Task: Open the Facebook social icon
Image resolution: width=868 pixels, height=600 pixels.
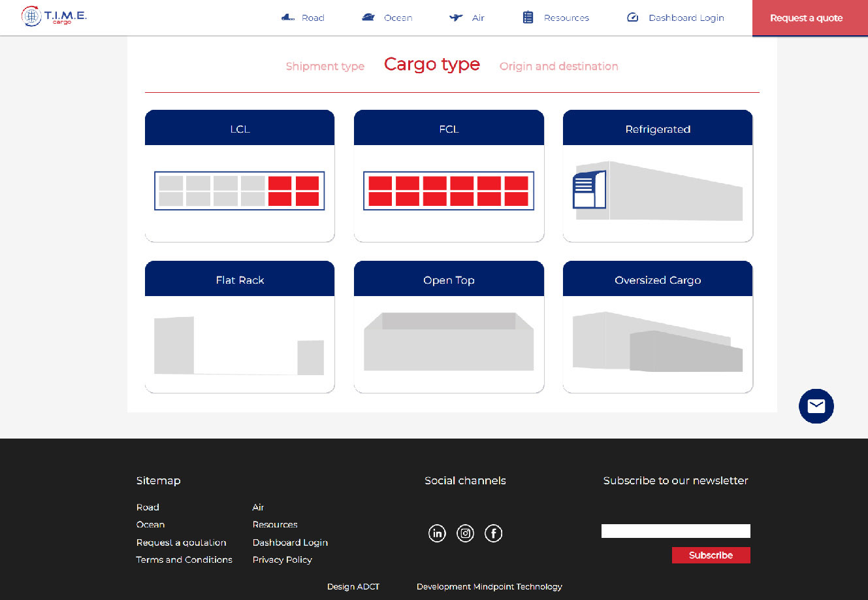Action: [493, 533]
